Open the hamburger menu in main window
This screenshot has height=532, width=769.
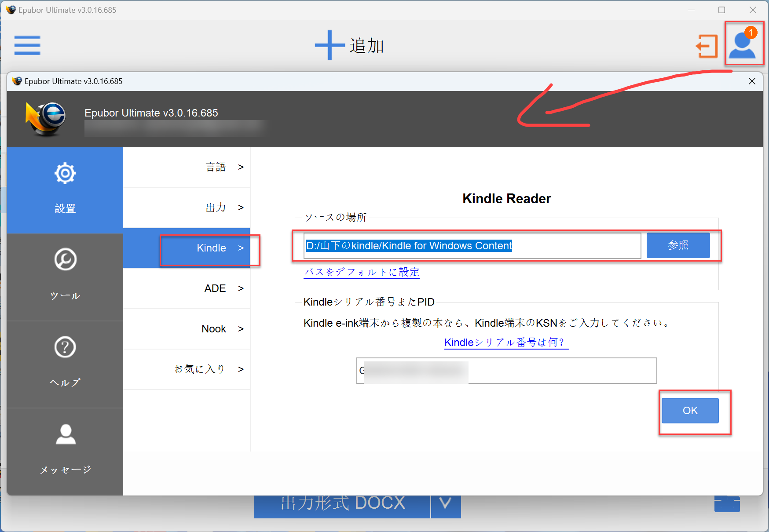click(x=27, y=45)
